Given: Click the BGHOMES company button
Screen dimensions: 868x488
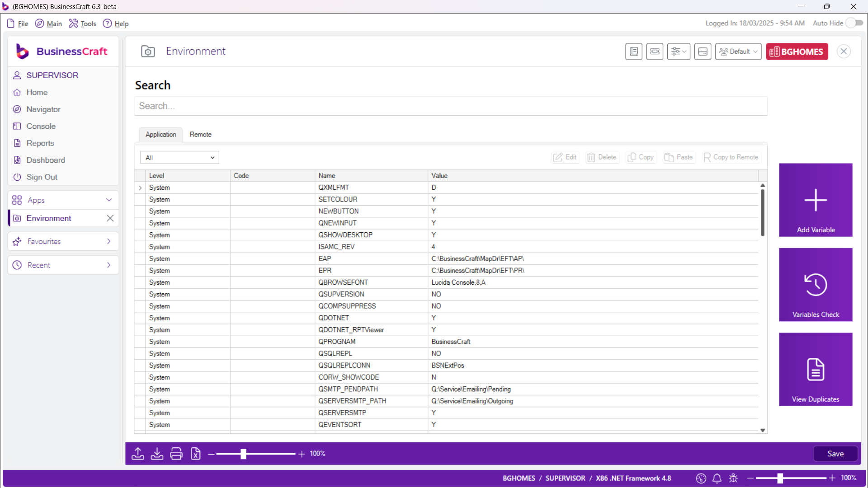Looking at the screenshot, I should click(797, 52).
